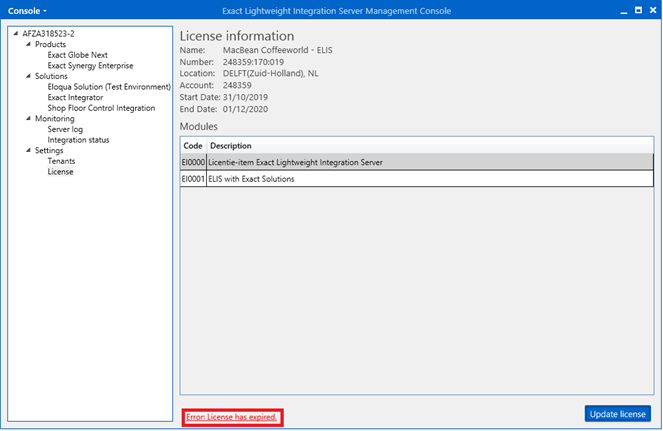Select the EI0001 module code cell
The image size is (663, 431).
tap(193, 178)
